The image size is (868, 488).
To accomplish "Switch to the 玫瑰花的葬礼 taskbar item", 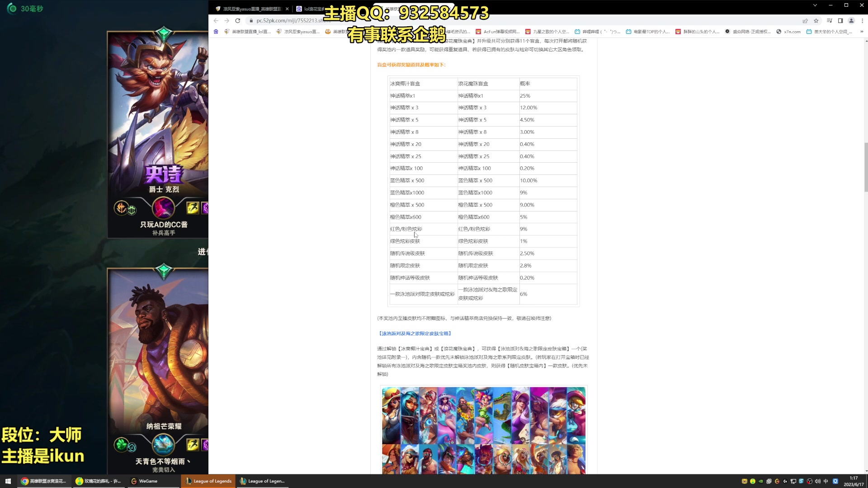I will click(99, 481).
